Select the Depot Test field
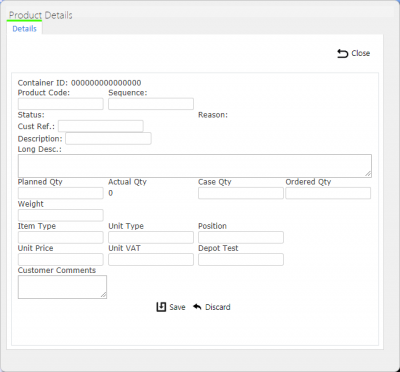Screen dimensions: 400x372 click(241, 259)
